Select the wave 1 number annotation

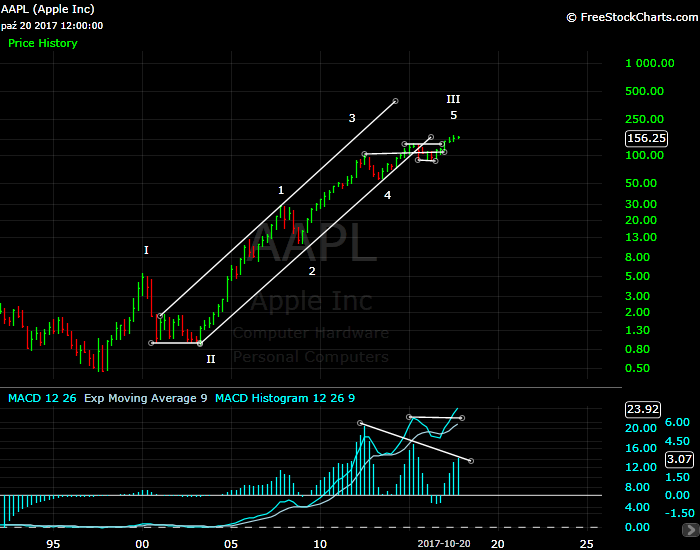(x=281, y=191)
